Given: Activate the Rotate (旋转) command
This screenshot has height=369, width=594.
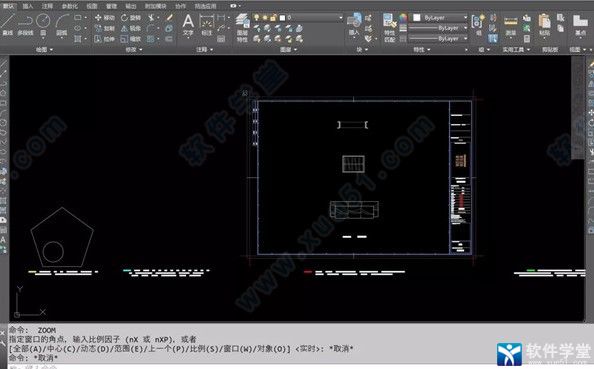Looking at the screenshot, I should coord(131,17).
